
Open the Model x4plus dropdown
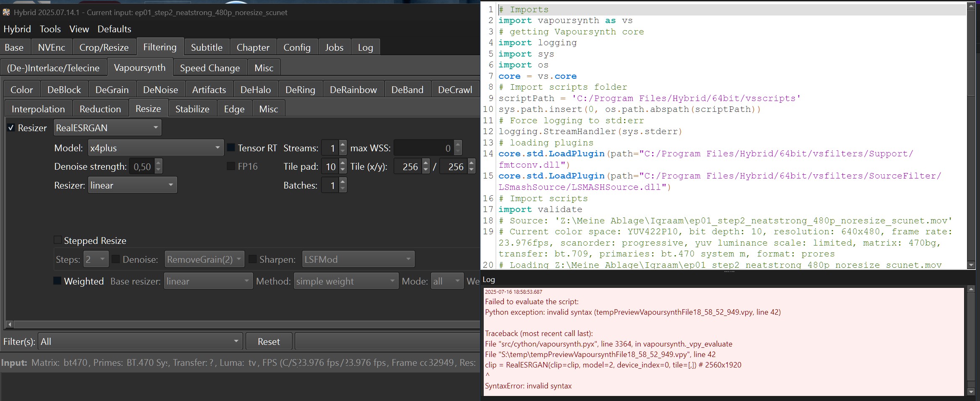[155, 148]
